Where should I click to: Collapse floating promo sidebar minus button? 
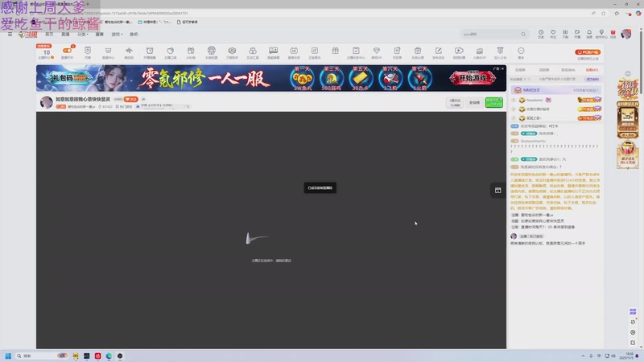628,73
